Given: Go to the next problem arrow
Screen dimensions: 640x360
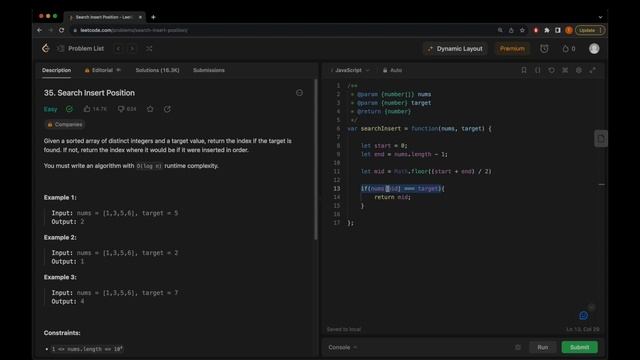Looking at the screenshot, I should pyautogui.click(x=132, y=49).
